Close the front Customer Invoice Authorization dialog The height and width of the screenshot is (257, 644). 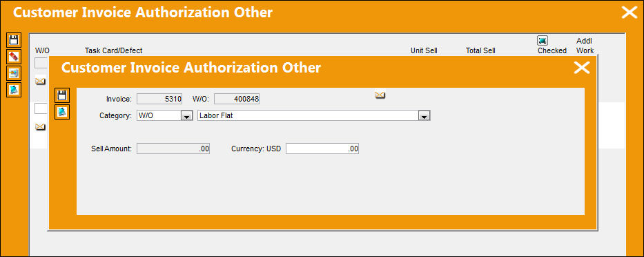pyautogui.click(x=582, y=68)
